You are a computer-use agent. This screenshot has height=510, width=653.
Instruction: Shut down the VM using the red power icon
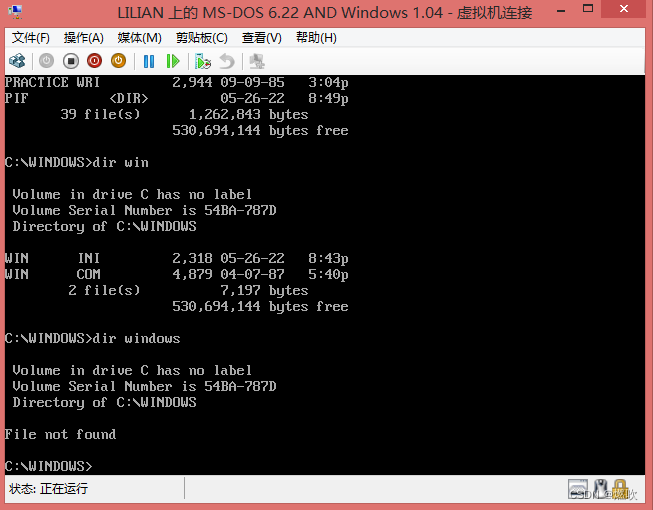95,61
